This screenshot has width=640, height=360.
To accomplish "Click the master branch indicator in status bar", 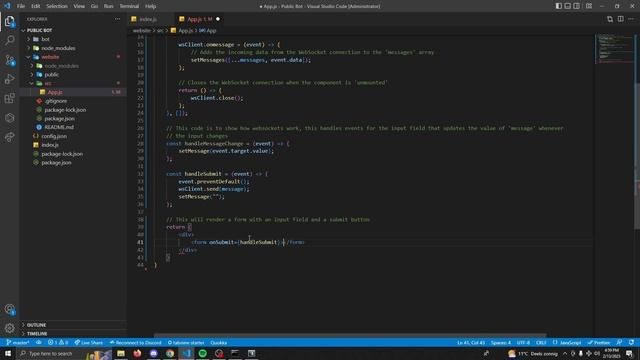I will pos(18,342).
